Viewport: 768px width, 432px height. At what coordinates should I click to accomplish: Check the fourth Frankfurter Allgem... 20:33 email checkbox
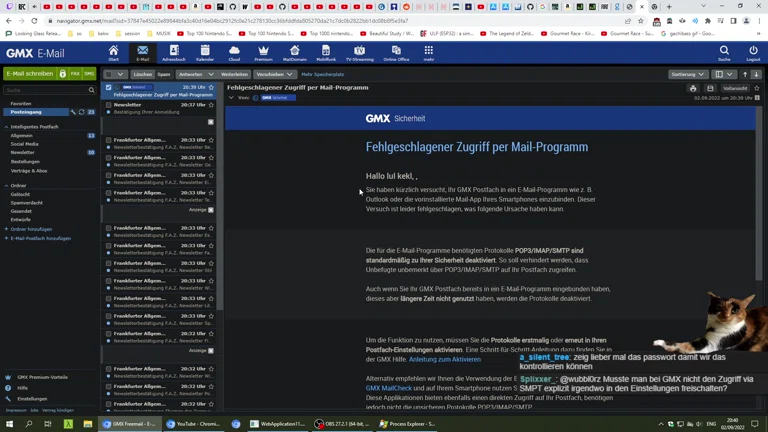[109, 193]
